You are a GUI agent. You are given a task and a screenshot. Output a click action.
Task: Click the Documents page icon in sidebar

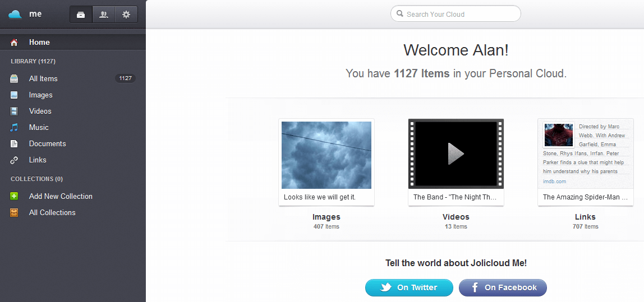pyautogui.click(x=15, y=144)
